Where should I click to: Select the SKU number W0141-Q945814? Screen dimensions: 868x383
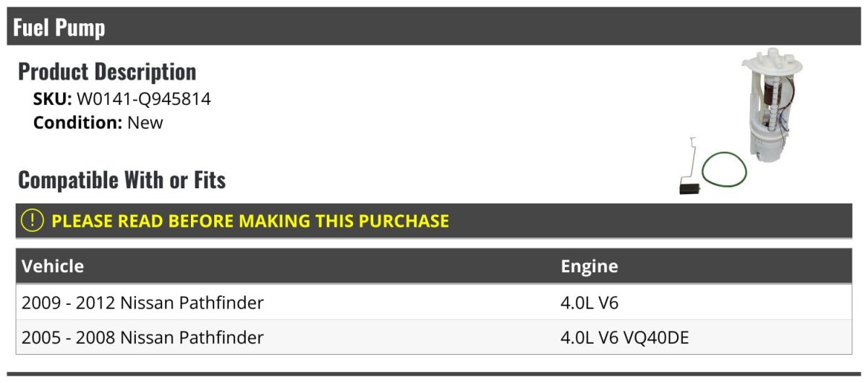[143, 99]
